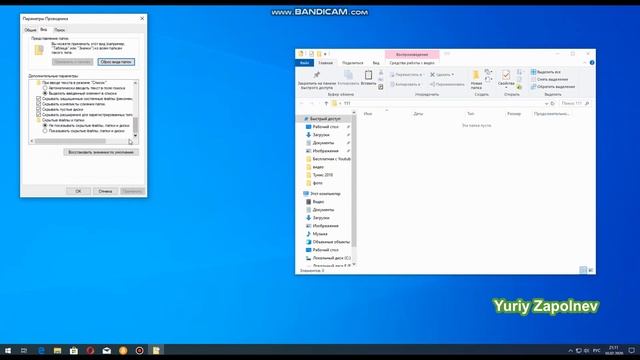Toggle 'Скрывать защищенные системные файлы' checkbox
640x360 pixels.
(39, 98)
